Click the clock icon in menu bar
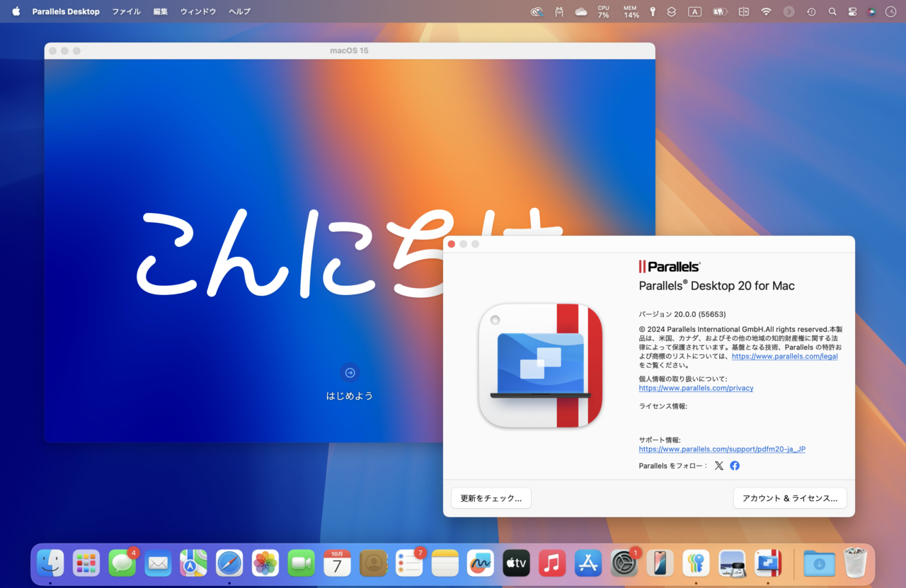The width and height of the screenshot is (906, 588). point(890,11)
